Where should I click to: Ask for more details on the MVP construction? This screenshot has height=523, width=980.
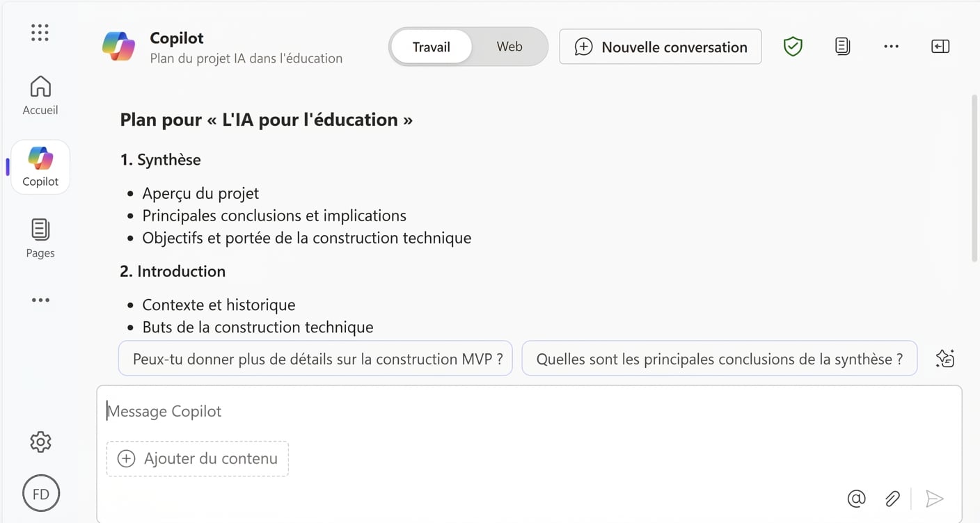click(x=315, y=358)
